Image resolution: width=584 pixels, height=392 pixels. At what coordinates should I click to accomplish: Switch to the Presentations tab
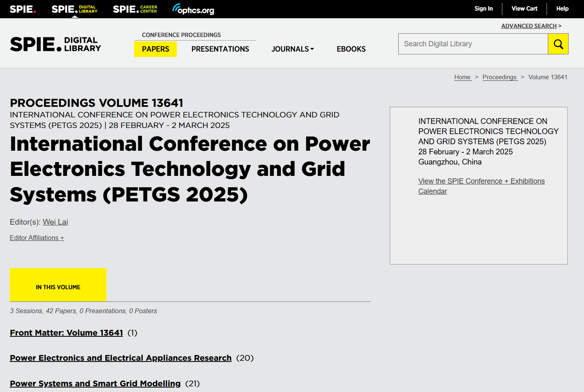pos(220,49)
